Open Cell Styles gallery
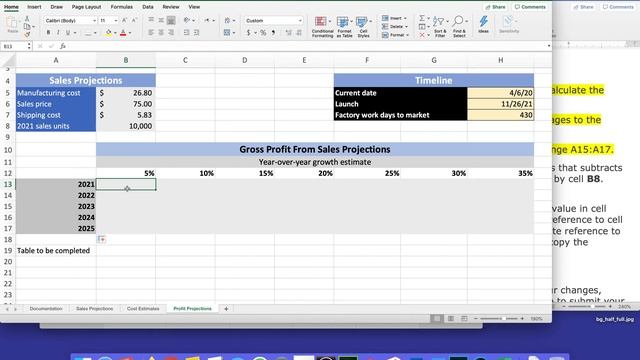Screen dimensions: 640x360 pos(363,27)
